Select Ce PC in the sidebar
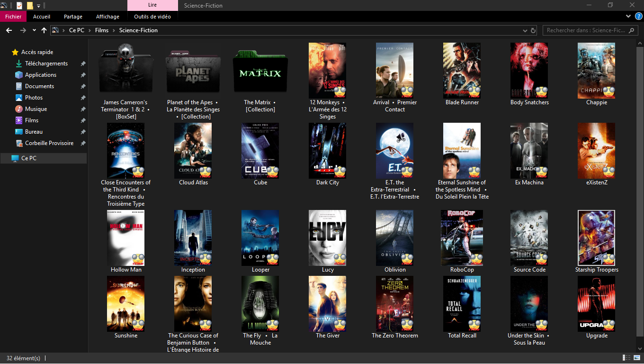This screenshot has width=644, height=364. tap(44, 158)
